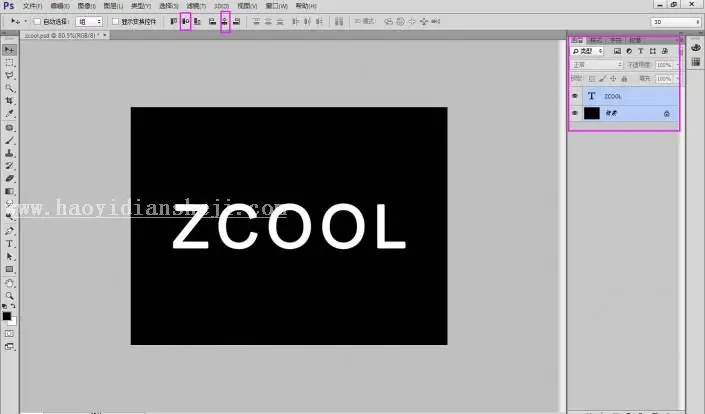Select the Move tool in the toolbox
705x414 pixels.
click(9, 50)
